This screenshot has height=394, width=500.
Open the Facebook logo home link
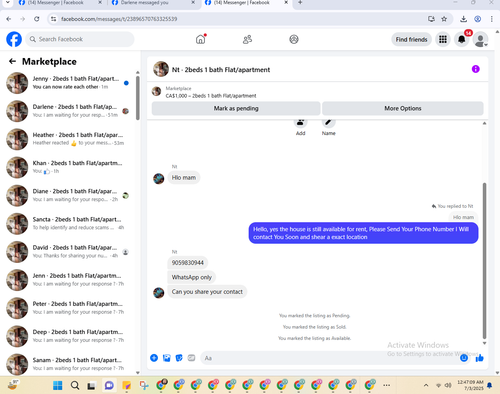(x=14, y=39)
